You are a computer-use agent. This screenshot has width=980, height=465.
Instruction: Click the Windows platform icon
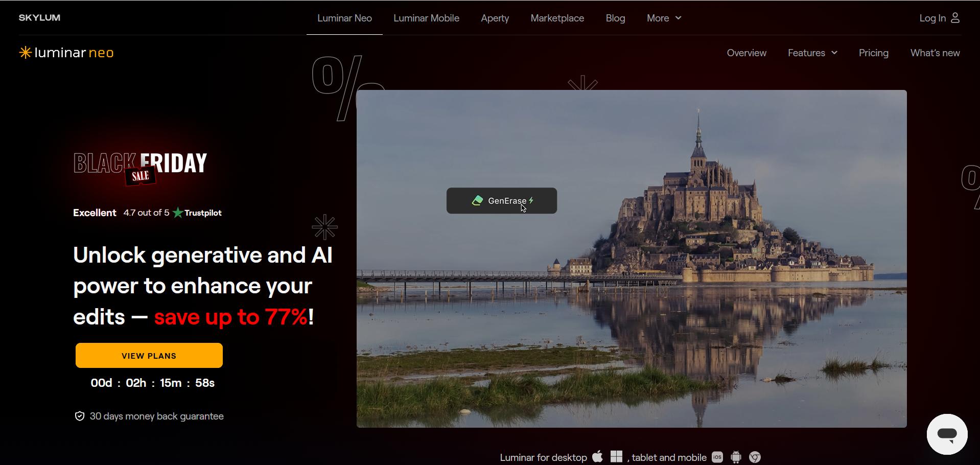[616, 456]
